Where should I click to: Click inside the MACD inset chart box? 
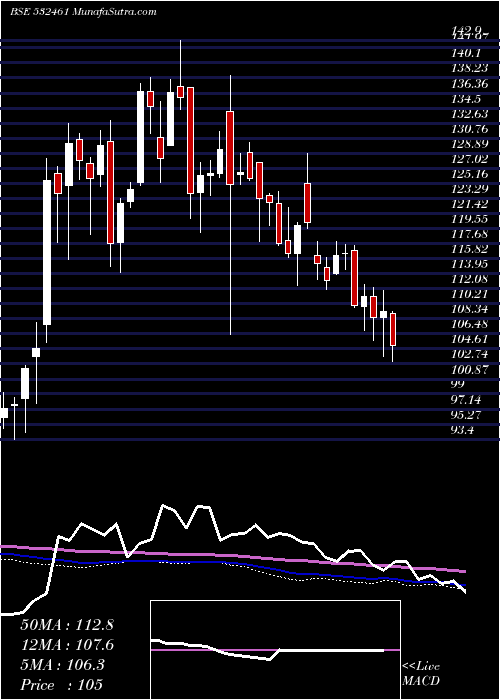click(275, 650)
